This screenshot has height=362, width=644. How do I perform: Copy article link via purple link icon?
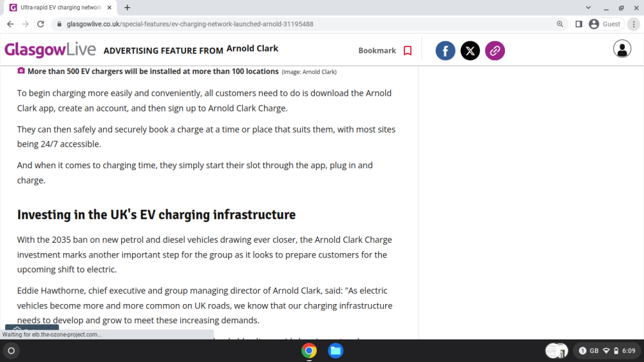[495, 50]
